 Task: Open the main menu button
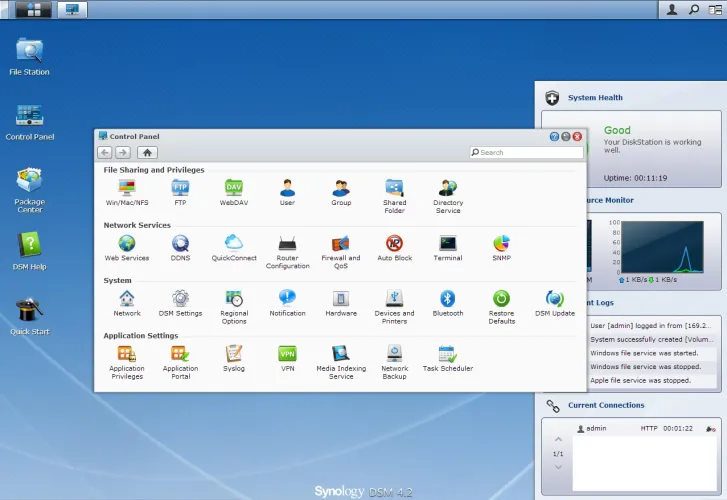[33, 9]
